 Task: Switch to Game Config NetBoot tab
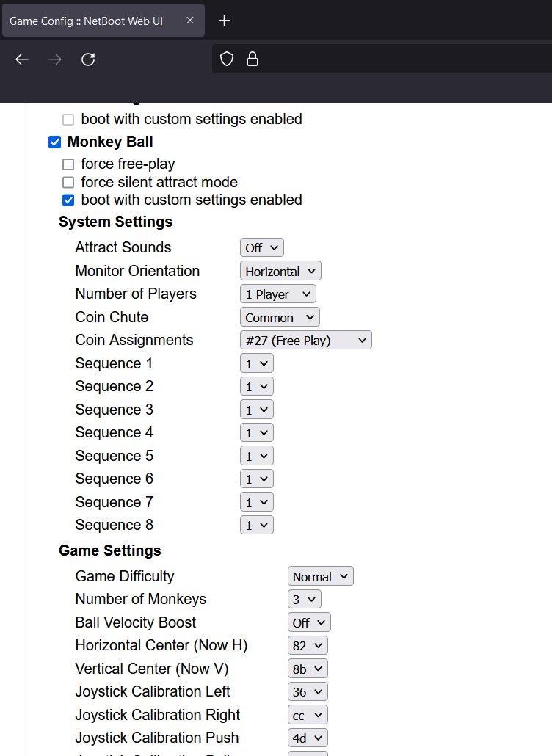click(103, 21)
